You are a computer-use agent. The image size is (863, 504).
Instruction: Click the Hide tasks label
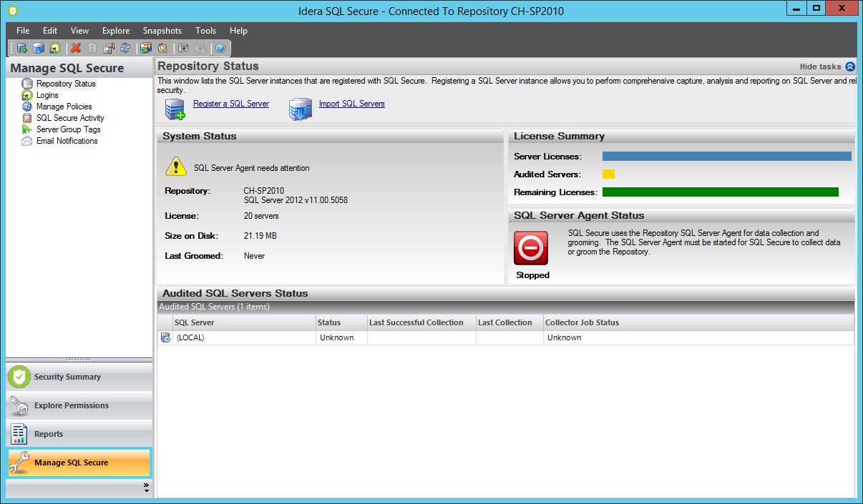tap(820, 66)
